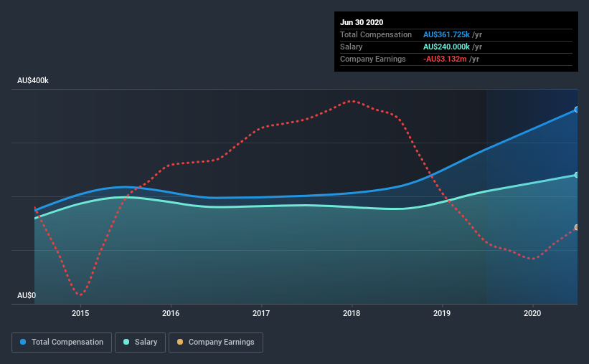Click the Company Earnings endpoint marker

[576, 227]
